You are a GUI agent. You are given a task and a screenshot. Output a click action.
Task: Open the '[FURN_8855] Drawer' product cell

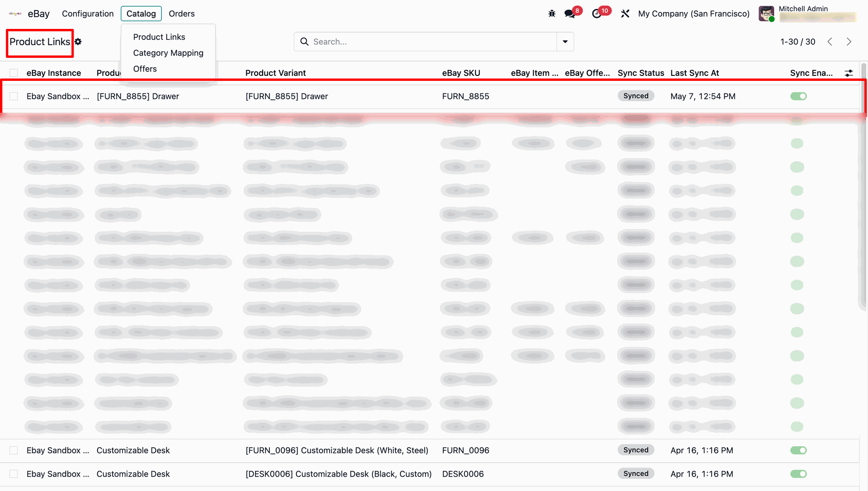tap(138, 96)
